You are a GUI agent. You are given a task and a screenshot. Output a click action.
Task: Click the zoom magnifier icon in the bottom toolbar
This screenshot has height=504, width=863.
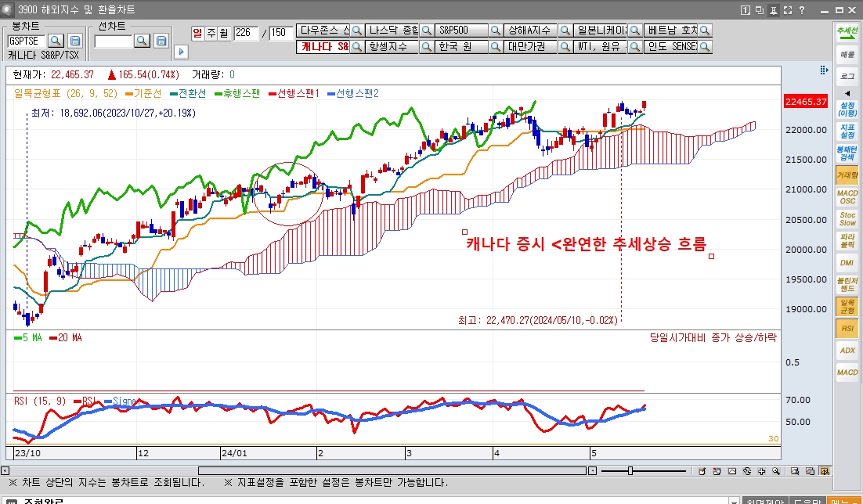click(x=776, y=471)
